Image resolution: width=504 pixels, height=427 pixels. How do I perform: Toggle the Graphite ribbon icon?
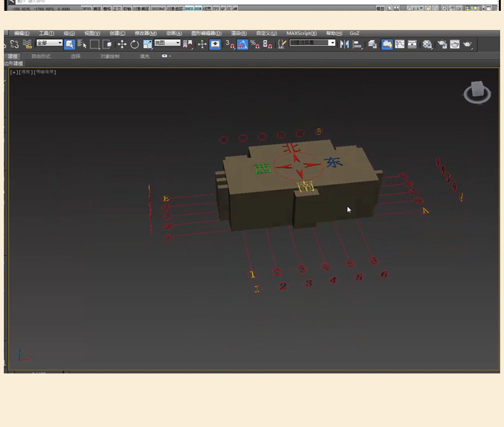coord(387,45)
